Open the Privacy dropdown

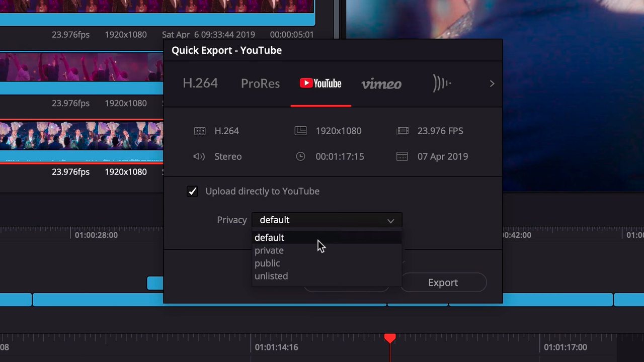pos(327,220)
